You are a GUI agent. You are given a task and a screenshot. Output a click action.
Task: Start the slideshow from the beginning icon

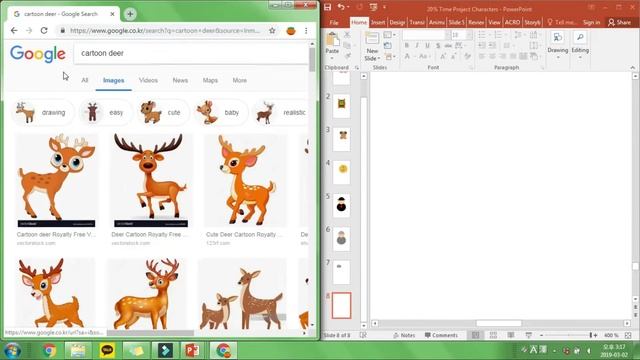coord(373,7)
